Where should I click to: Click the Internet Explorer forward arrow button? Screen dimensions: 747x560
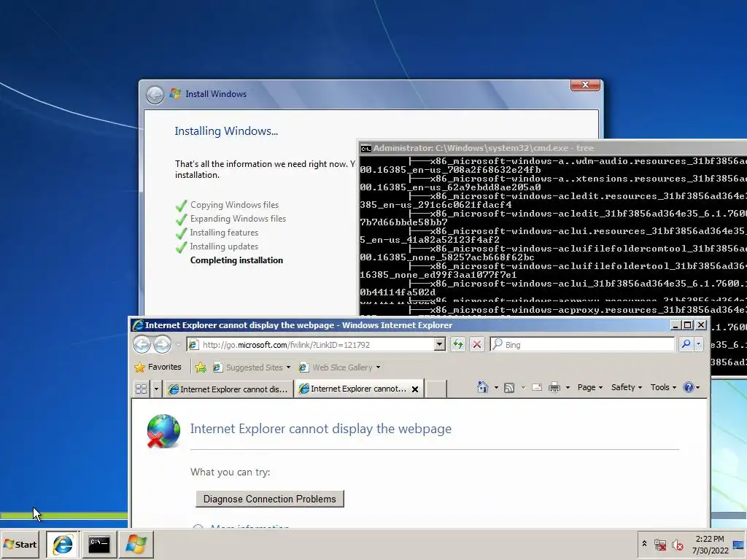[x=162, y=344]
